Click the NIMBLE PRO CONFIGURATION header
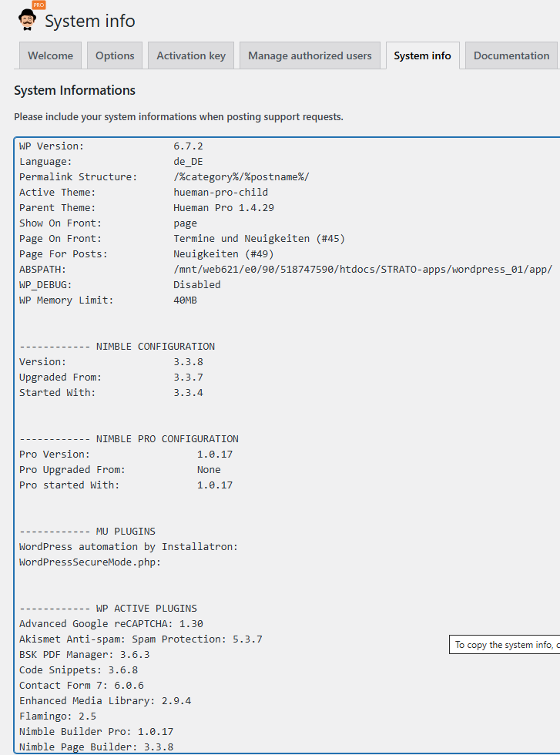The height and width of the screenshot is (755, 560). pyautogui.click(x=129, y=438)
